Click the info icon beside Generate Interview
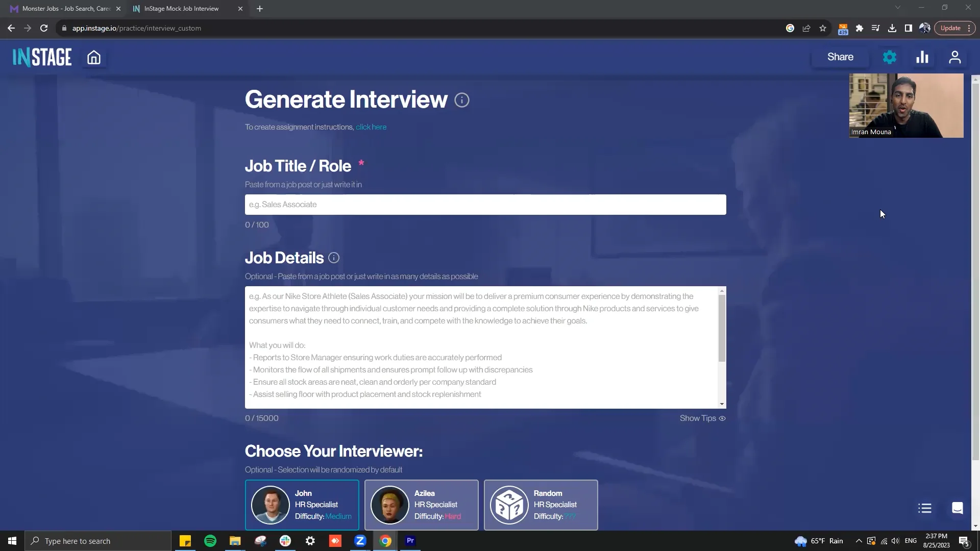980x551 pixels. (x=461, y=100)
